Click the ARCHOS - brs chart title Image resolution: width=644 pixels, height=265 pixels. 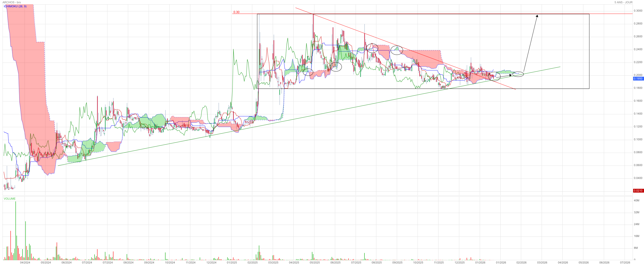coord(12,2)
